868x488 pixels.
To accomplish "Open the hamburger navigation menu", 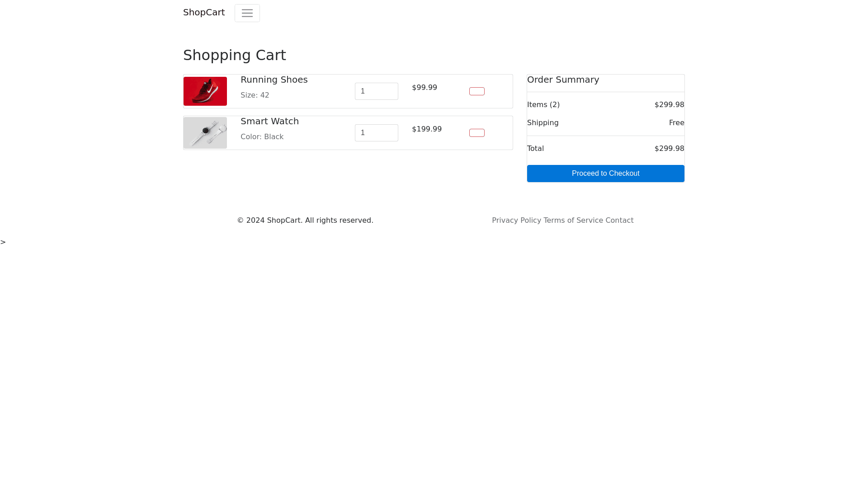I will 247,13.
